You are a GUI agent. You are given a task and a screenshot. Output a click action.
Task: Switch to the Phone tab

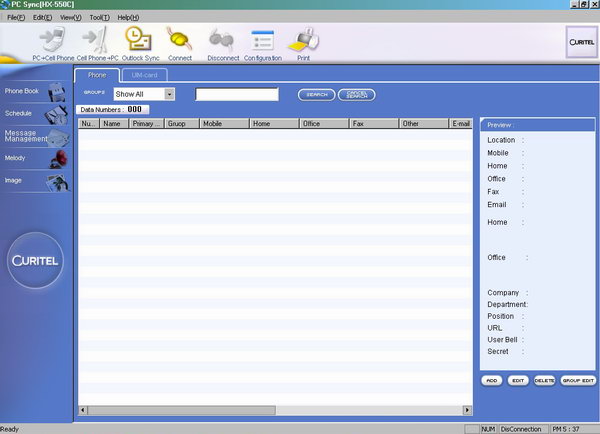(97, 75)
